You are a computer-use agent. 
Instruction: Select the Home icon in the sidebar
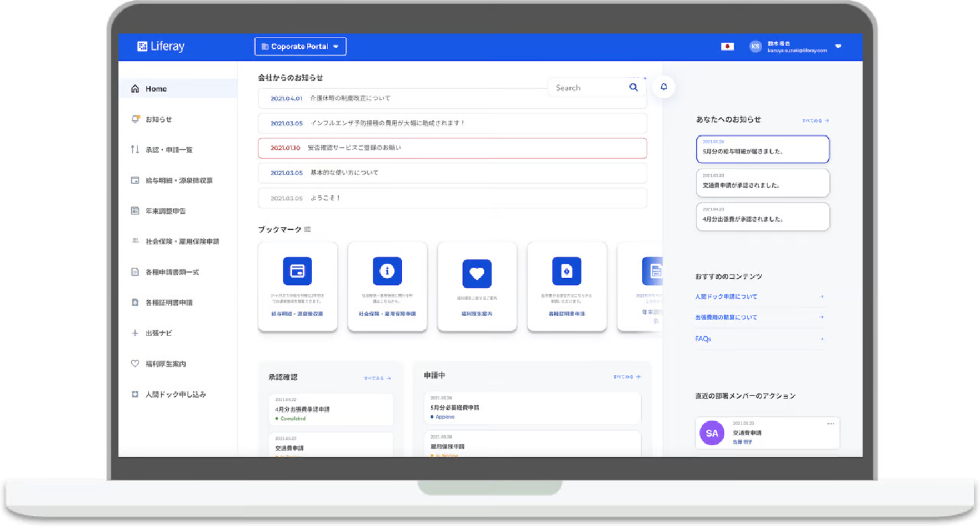[134, 88]
